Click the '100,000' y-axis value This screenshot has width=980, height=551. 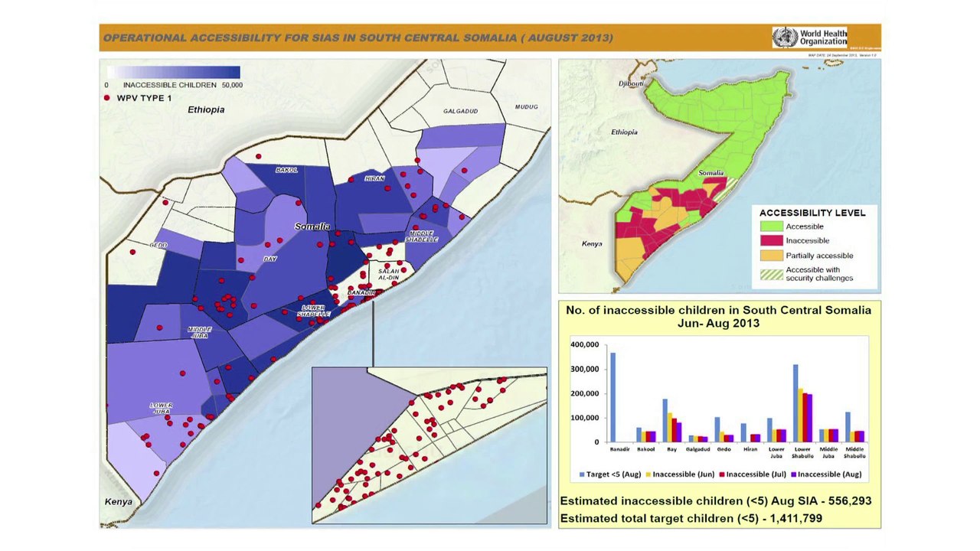point(585,418)
